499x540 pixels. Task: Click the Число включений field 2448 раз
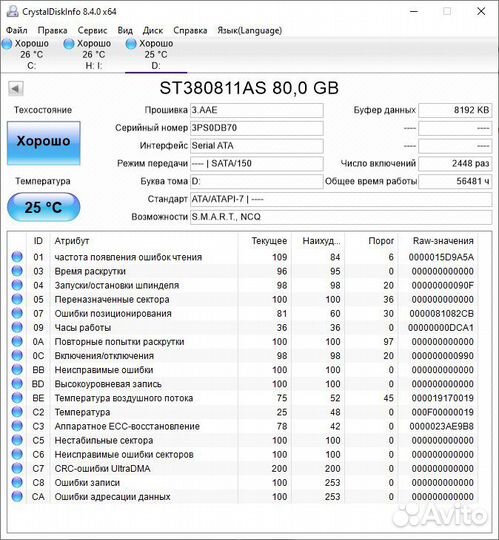click(x=455, y=163)
